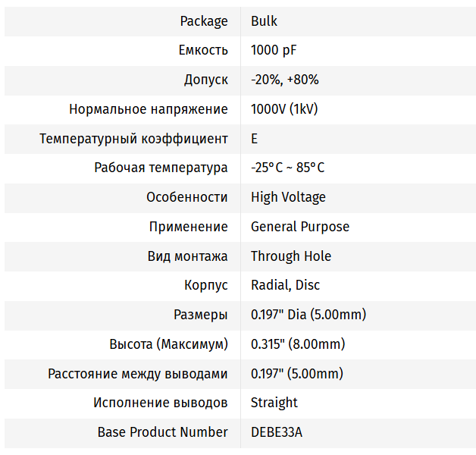
Task: Select the Straight lead style value
Action: pyautogui.click(x=274, y=403)
